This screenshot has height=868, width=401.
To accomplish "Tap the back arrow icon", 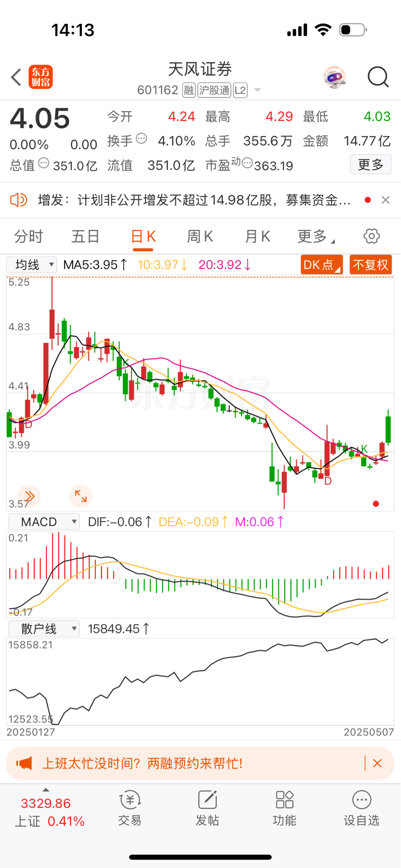I will click(16, 77).
